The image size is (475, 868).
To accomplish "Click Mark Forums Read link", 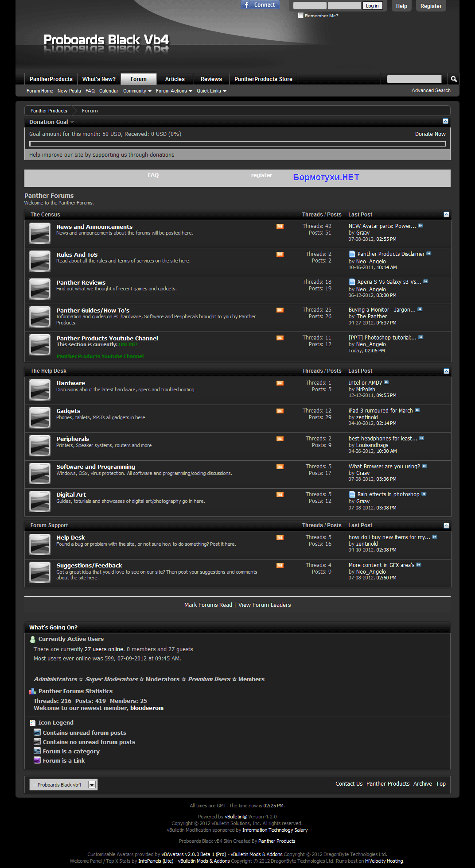I will [208, 605].
